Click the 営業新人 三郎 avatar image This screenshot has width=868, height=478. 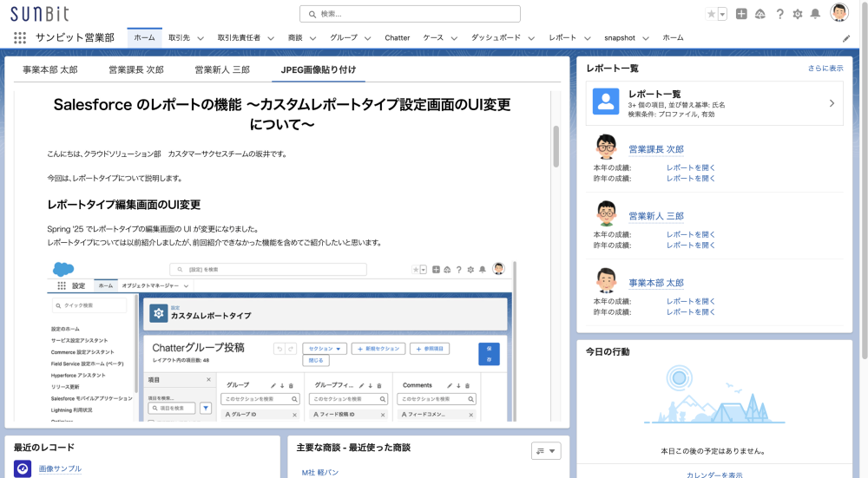pos(606,213)
